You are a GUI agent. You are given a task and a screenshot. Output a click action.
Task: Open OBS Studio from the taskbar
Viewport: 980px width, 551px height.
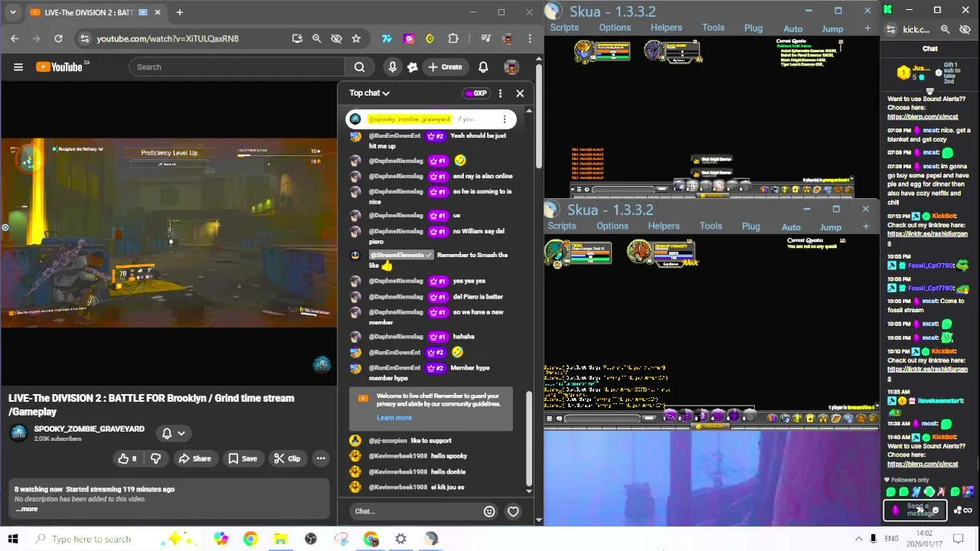(310, 539)
